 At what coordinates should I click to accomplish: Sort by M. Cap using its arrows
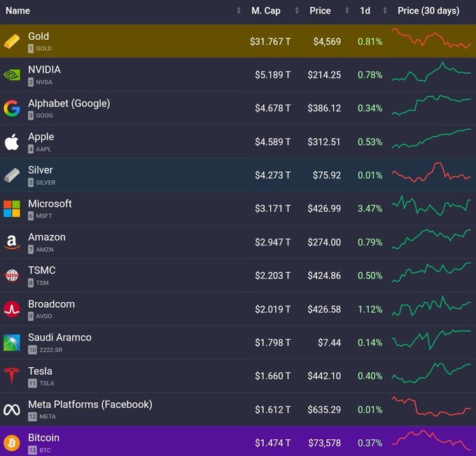(x=297, y=10)
